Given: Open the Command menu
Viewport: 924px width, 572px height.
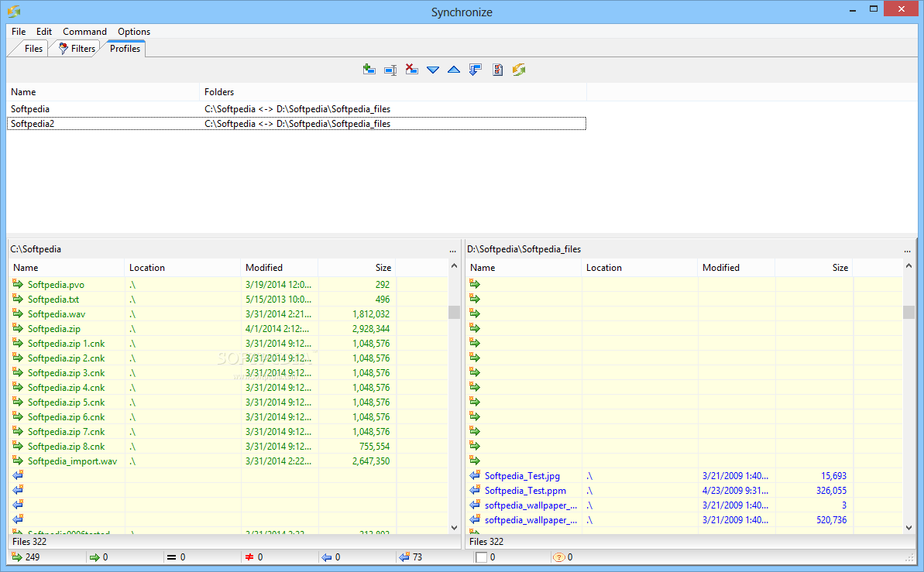Looking at the screenshot, I should pyautogui.click(x=85, y=31).
